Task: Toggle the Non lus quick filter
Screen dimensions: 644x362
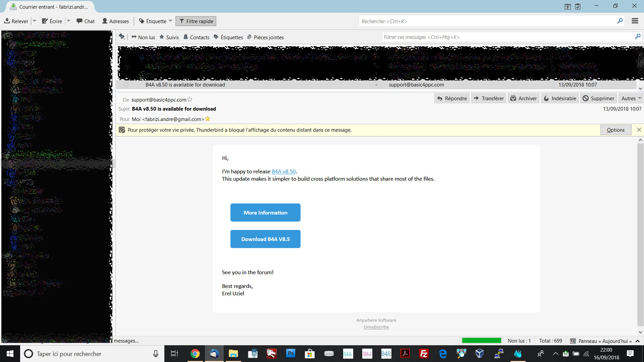Action: point(143,37)
